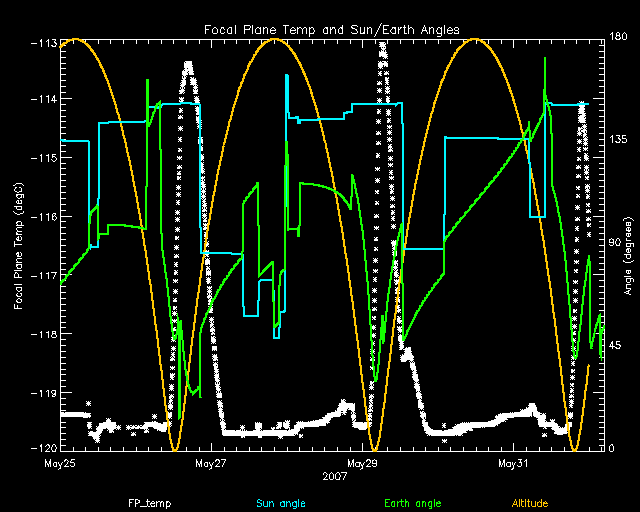Click the 45 right axis tick value
Screen dimensions: 640x512
click(x=615, y=346)
